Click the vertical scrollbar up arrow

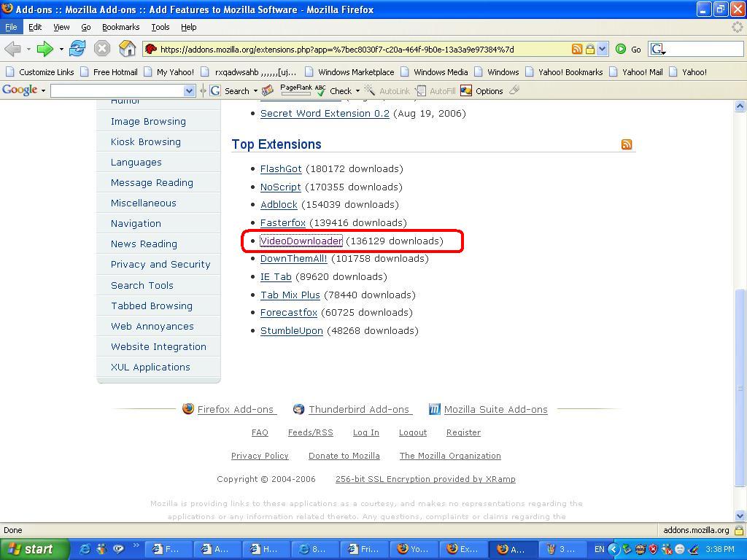(x=740, y=106)
